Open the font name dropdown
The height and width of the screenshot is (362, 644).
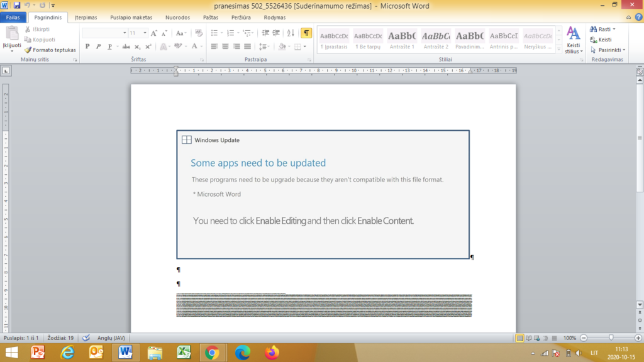pyautogui.click(x=125, y=33)
